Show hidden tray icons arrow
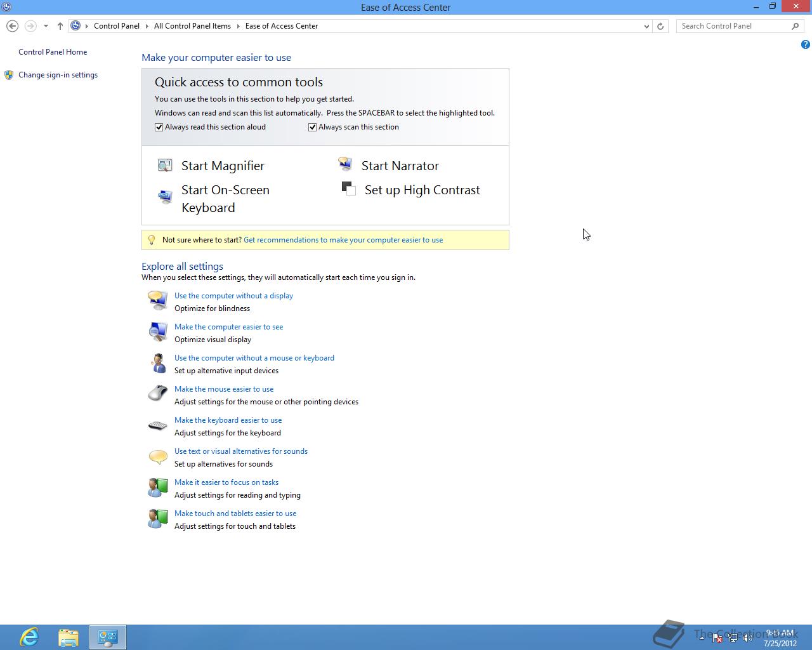This screenshot has width=812, height=650. [702, 637]
